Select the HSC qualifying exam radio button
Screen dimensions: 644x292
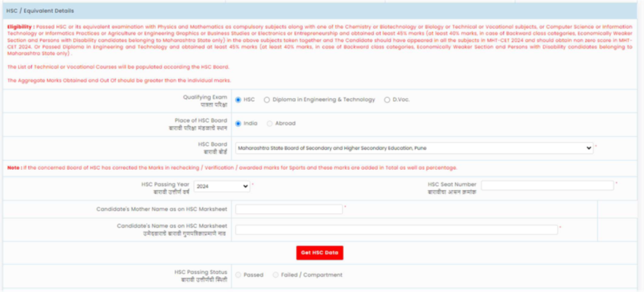click(x=238, y=99)
